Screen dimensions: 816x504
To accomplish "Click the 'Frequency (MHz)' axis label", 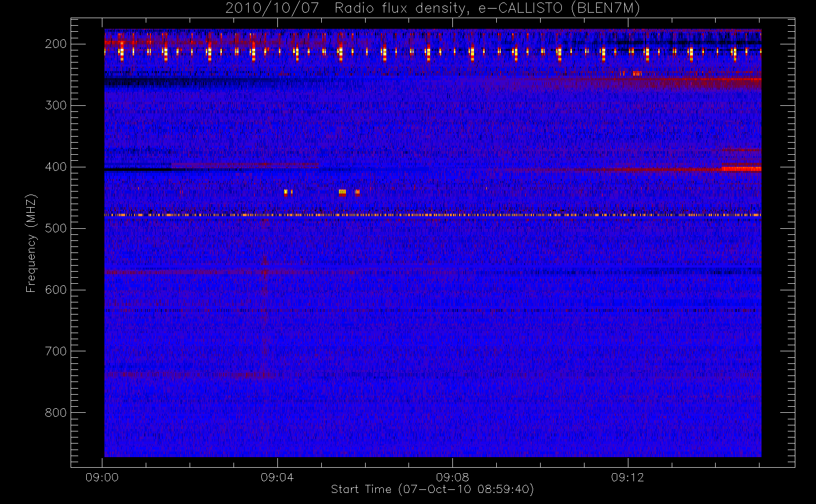I will tap(32, 243).
